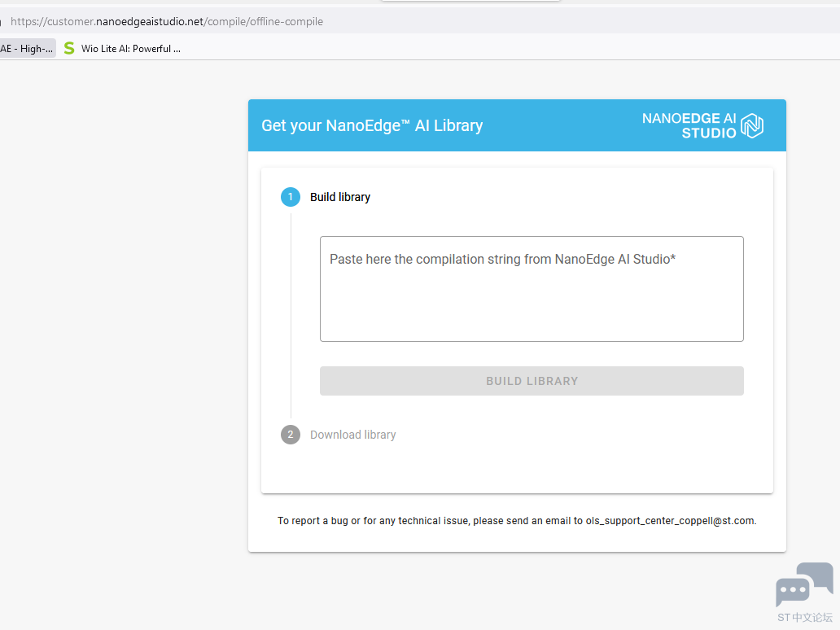Click the ols_support_center_coppell@st.com email address
This screenshot has height=630, width=840.
(x=670, y=521)
